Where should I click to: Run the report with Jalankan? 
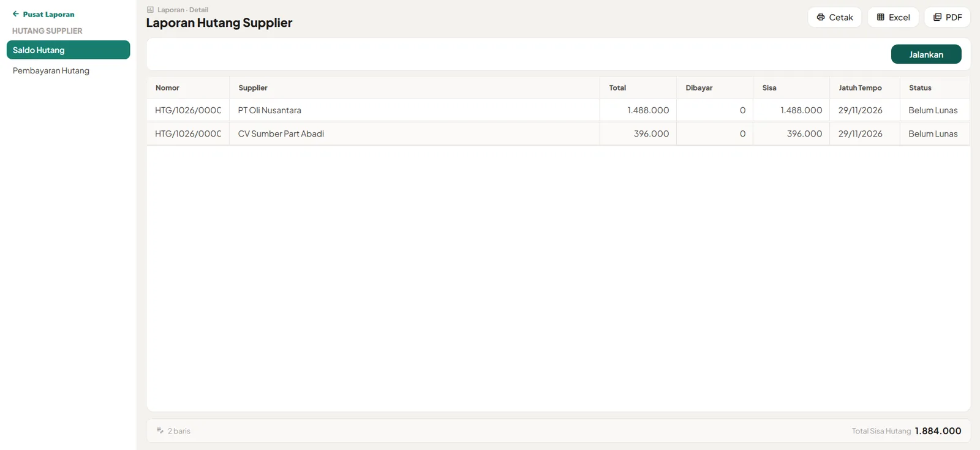925,54
